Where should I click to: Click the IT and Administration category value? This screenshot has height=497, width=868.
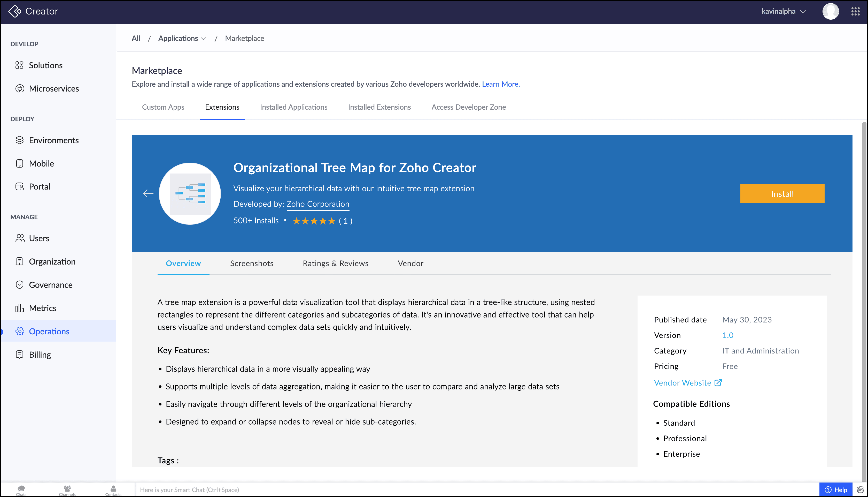coord(760,351)
